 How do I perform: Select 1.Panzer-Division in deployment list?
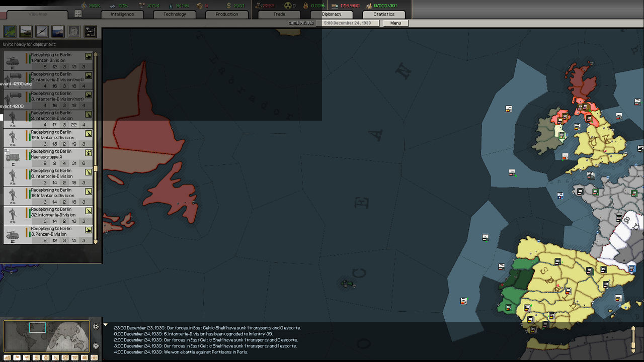pyautogui.click(x=48, y=61)
